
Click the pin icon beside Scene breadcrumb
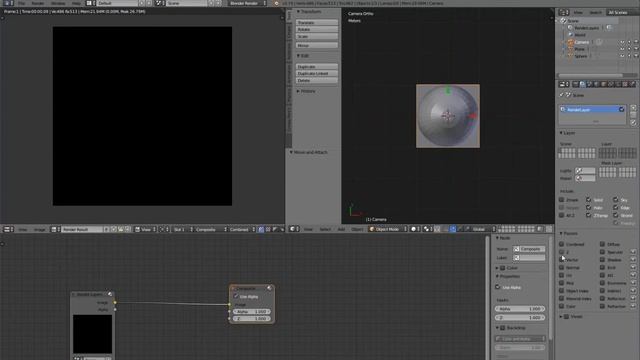(562, 95)
